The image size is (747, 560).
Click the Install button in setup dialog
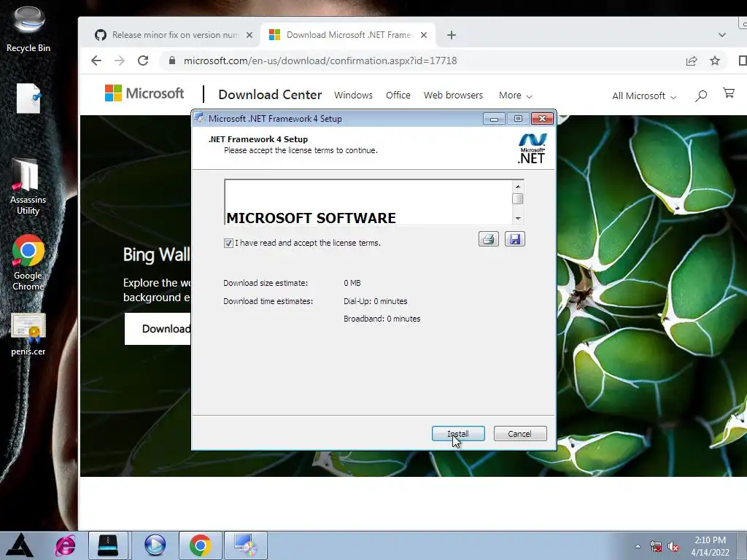pos(458,433)
